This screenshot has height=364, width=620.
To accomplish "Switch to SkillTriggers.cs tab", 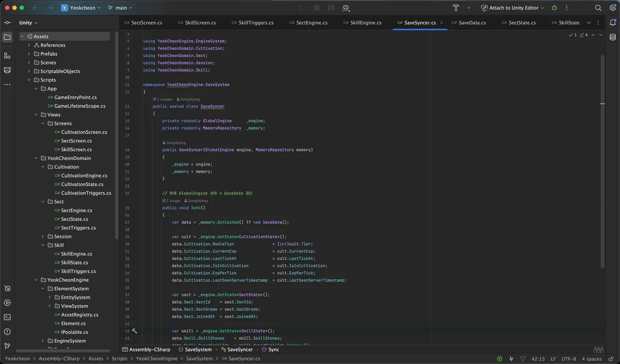I will pyautogui.click(x=252, y=23).
